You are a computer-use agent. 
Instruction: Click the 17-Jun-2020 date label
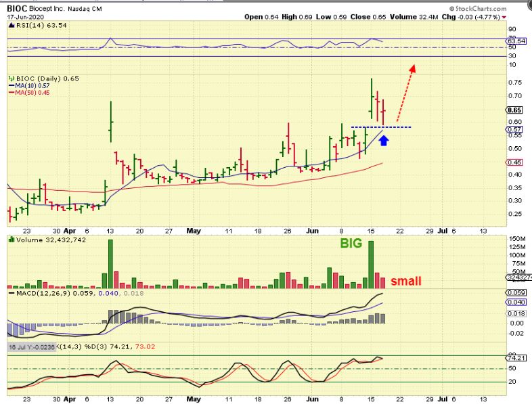click(26, 17)
